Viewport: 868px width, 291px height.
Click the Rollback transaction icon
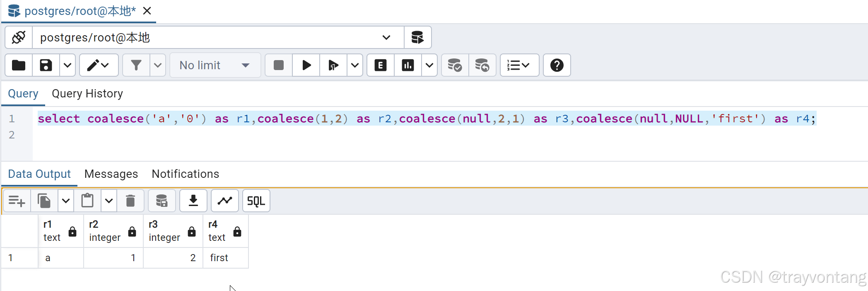point(482,65)
